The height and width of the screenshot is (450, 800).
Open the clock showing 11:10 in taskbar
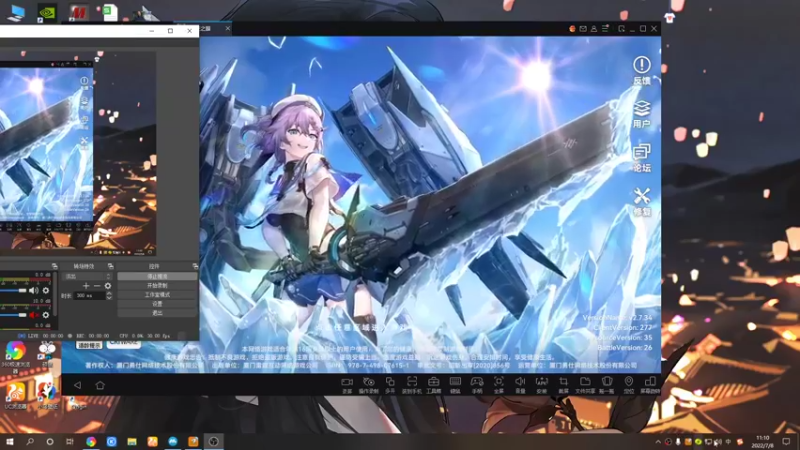[762, 441]
